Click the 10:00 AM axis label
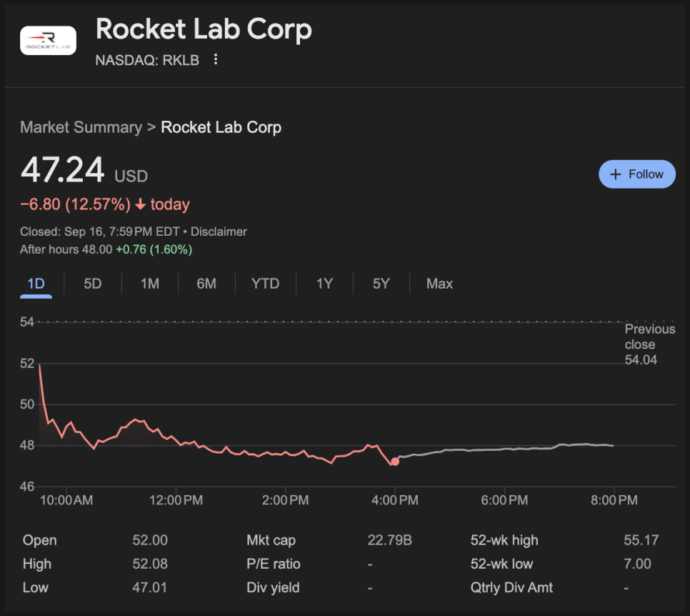690x616 pixels. coord(66,500)
